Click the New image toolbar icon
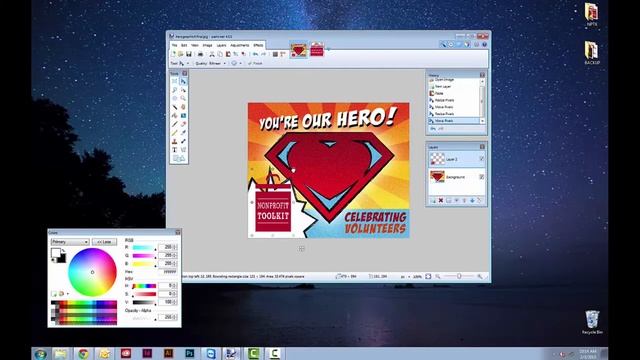Screen dimensions: 640x360 tap(173, 54)
